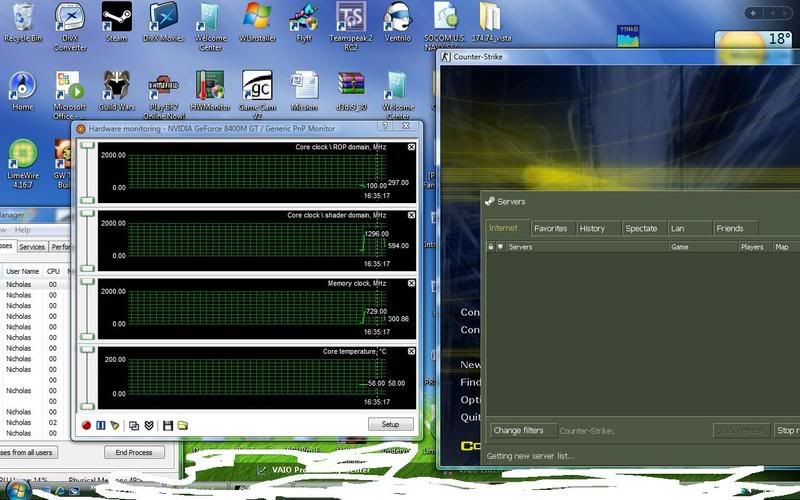Open the SOCOM U.S. Navy desktop icon
Viewport: 800px width, 500px height.
click(444, 27)
